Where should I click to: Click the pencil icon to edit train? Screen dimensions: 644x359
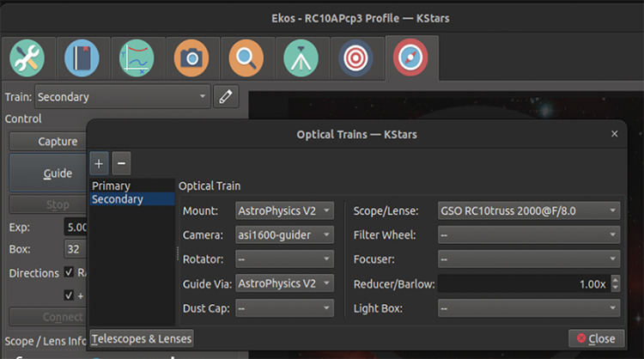pos(225,96)
